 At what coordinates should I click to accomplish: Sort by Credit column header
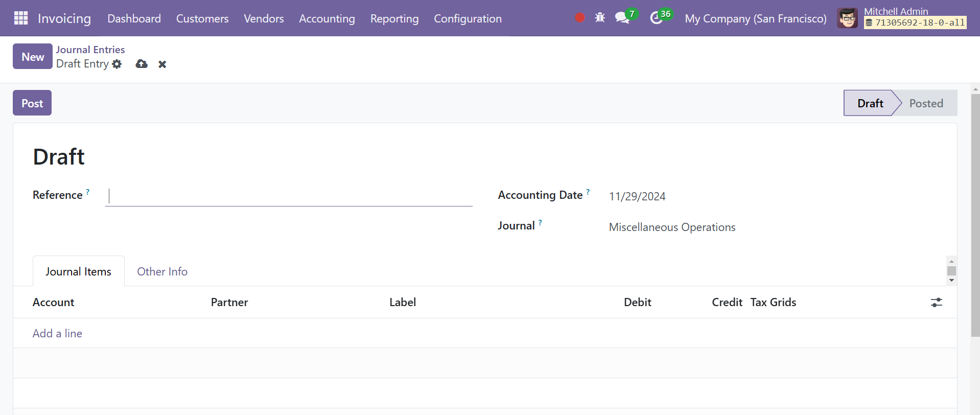(x=727, y=302)
